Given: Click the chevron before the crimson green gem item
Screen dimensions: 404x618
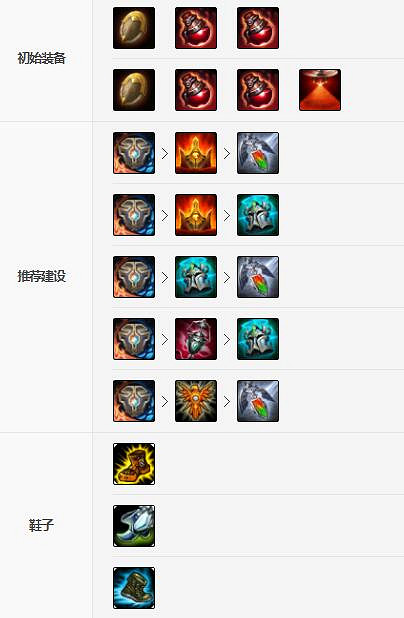Looking at the screenshot, I should point(165,339).
